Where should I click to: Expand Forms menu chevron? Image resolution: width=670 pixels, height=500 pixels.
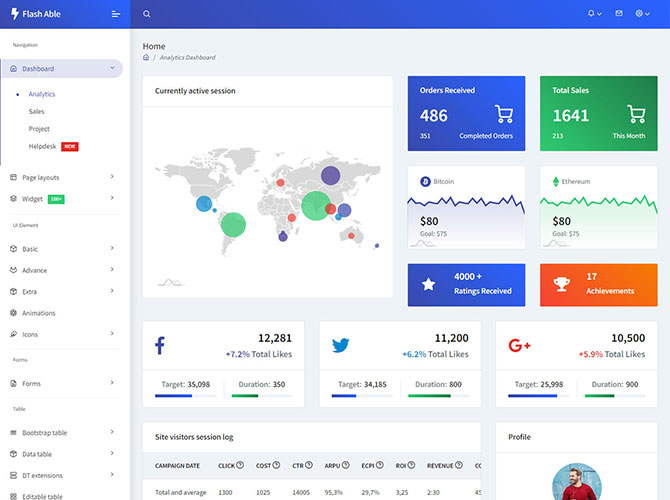pos(112,382)
